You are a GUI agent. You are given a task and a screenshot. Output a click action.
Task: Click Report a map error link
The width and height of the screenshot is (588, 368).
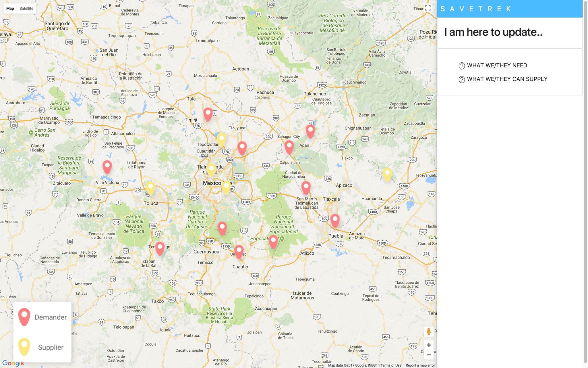tap(420, 365)
